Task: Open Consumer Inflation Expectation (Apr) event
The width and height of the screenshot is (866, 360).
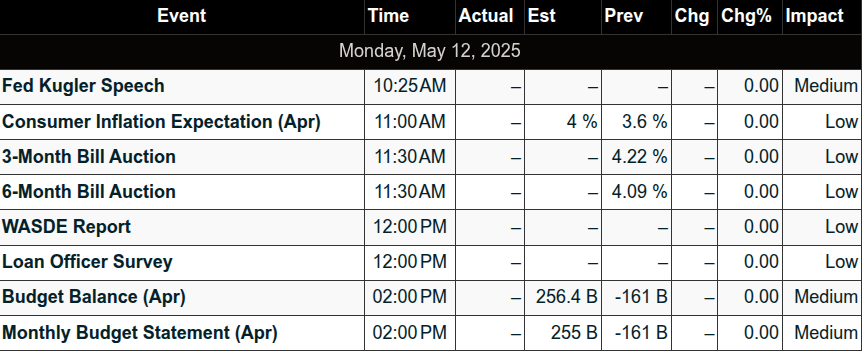Action: point(161,121)
